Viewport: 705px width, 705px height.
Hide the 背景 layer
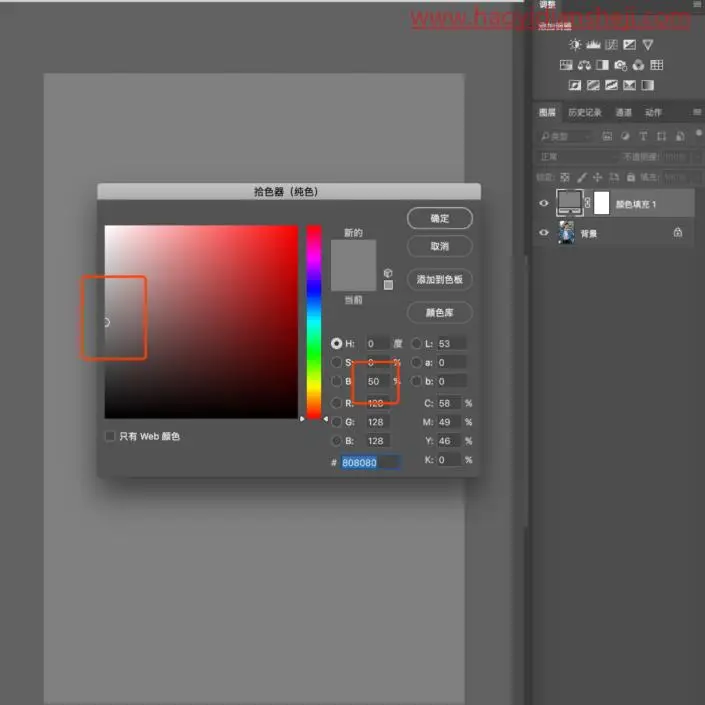[544, 232]
